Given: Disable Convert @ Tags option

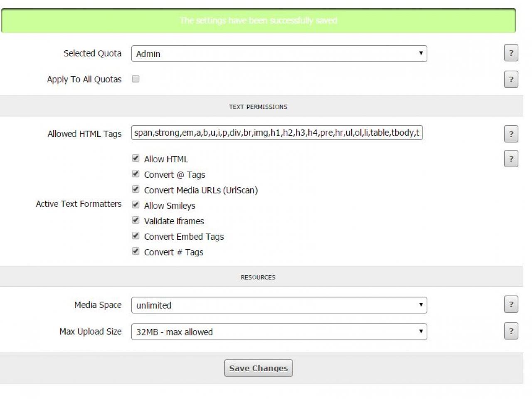Looking at the screenshot, I should click(135, 174).
